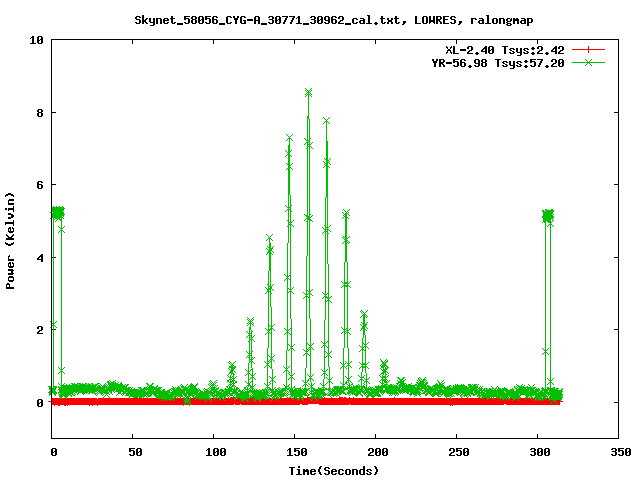Viewport: 640px width, 480px height.
Task: Click y-axis tick label 0
Action: click(x=40, y=402)
